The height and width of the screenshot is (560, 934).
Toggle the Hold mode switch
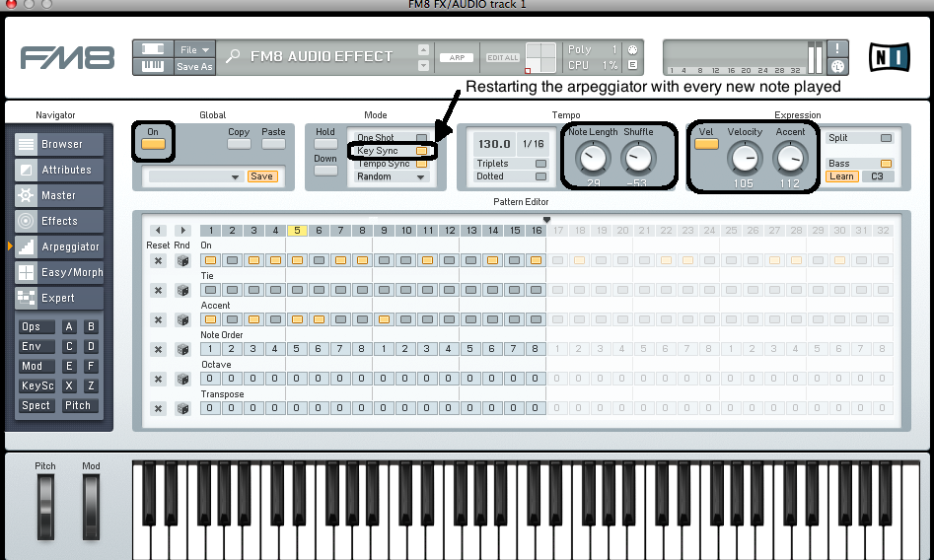pyautogui.click(x=325, y=144)
